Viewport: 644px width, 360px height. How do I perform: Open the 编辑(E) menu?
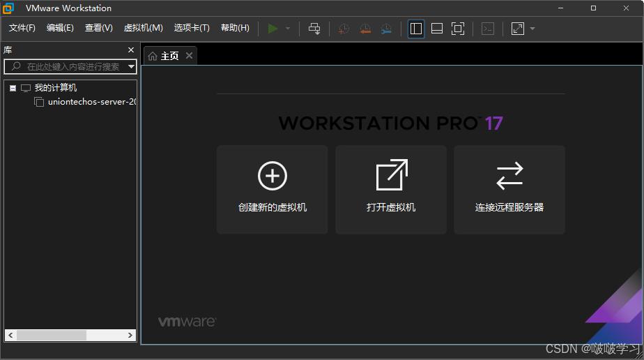pyautogui.click(x=60, y=28)
